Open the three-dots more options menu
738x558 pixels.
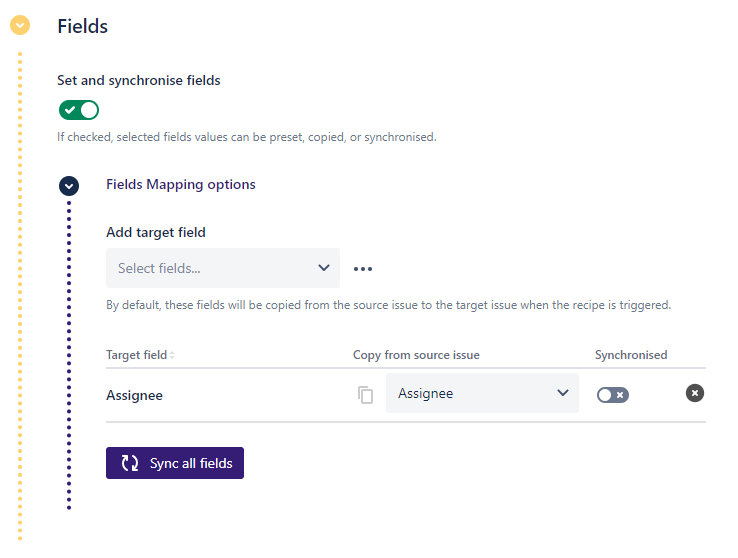click(363, 269)
